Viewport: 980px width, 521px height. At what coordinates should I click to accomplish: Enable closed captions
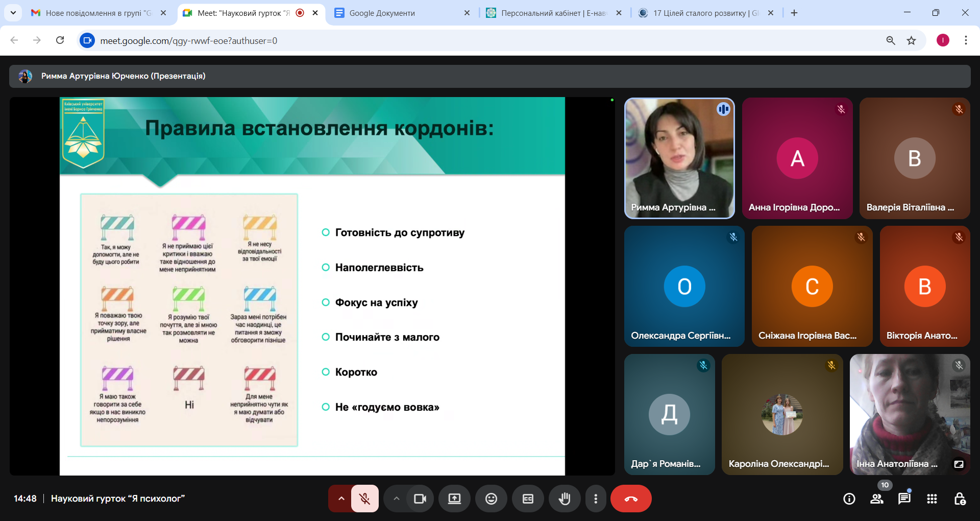528,499
